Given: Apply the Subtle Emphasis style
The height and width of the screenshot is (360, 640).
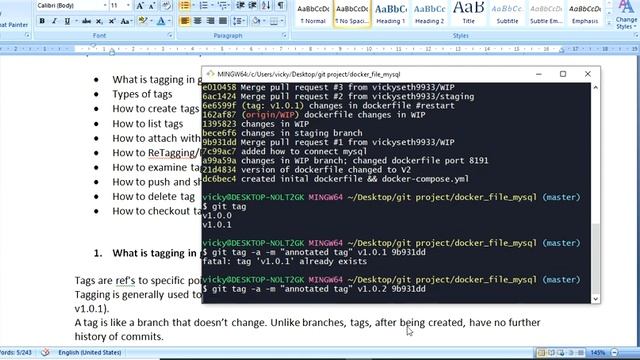Looking at the screenshot, I should 546,13.
